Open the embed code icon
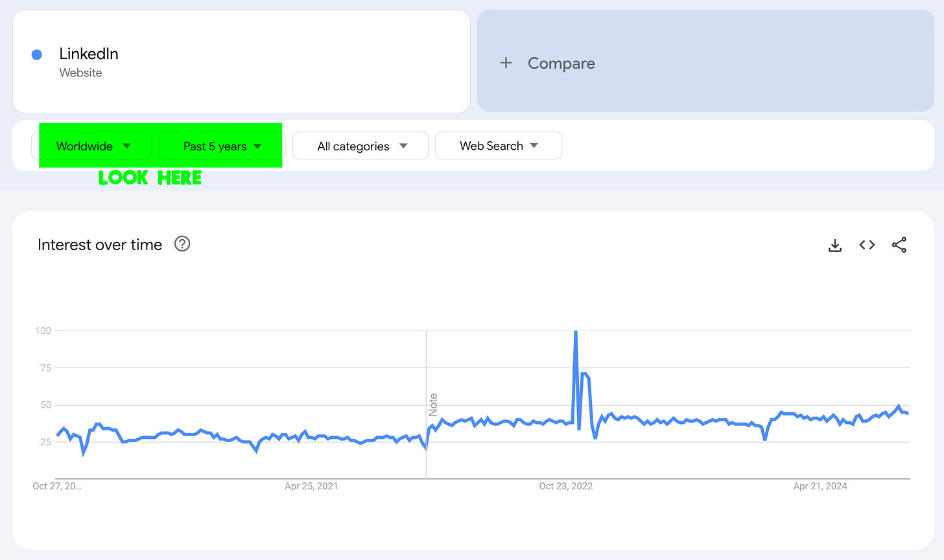Viewport: 944px width, 560px height. pyautogui.click(x=867, y=245)
